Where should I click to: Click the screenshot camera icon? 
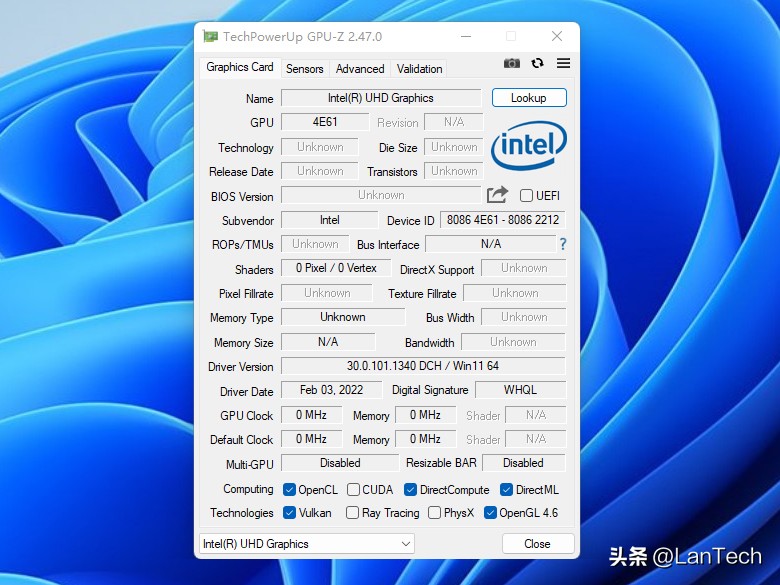coord(512,63)
